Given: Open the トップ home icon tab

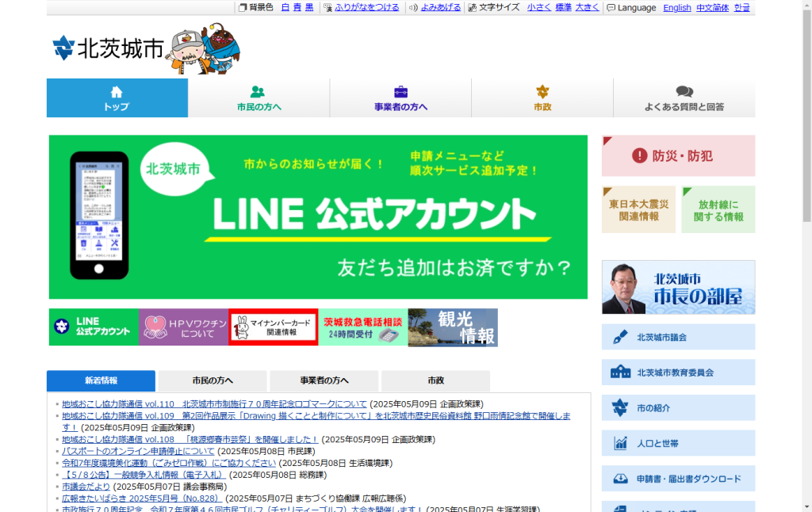Looking at the screenshot, I should point(117,91).
